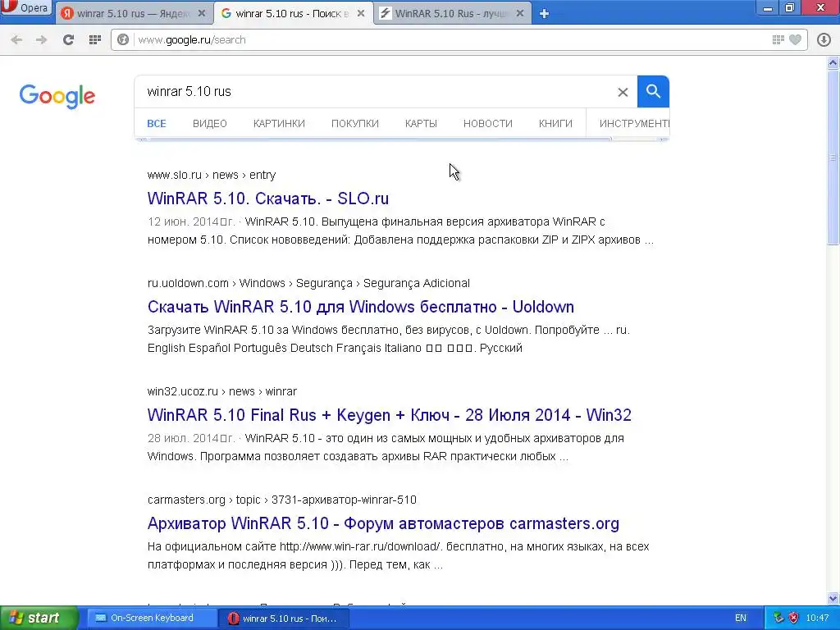Click inside the Google search box

click(375, 92)
